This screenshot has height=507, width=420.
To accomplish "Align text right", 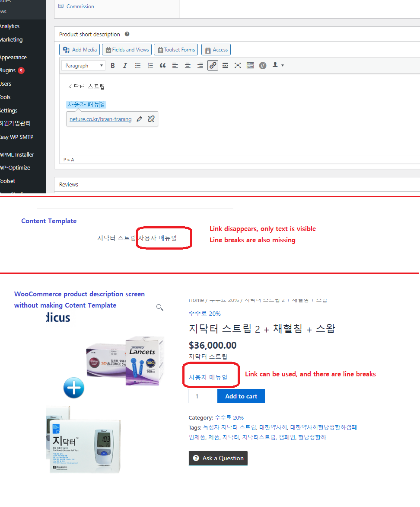I will [200, 66].
